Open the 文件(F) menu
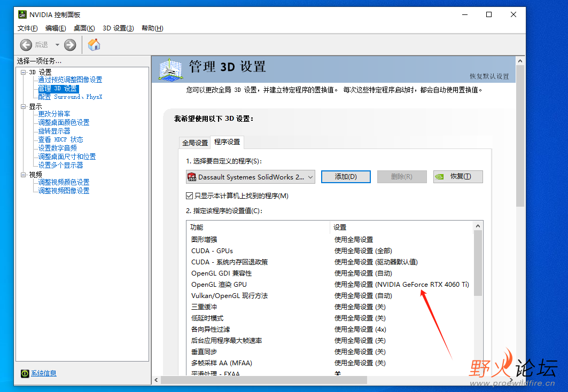Viewport: 568px width, 392px height. click(28, 28)
